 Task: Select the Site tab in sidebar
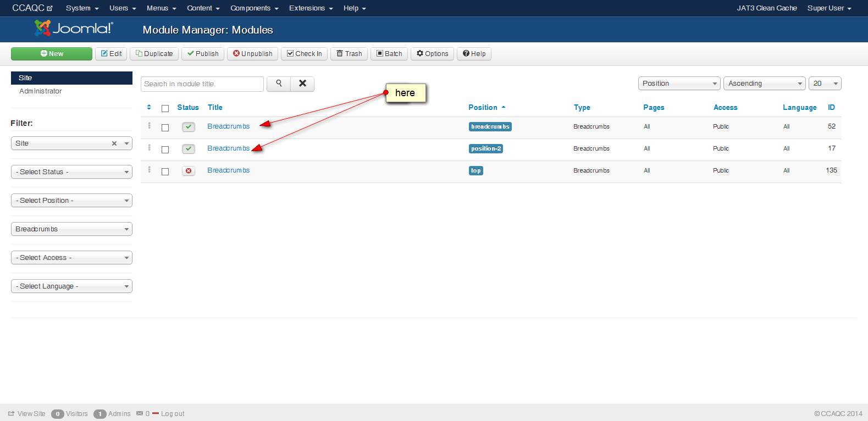[71, 78]
